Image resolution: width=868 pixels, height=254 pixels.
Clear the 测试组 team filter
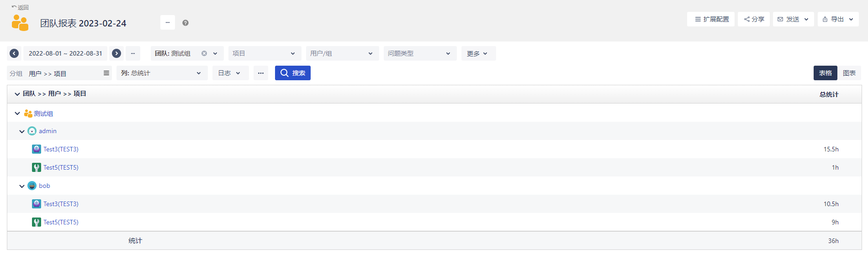point(204,53)
